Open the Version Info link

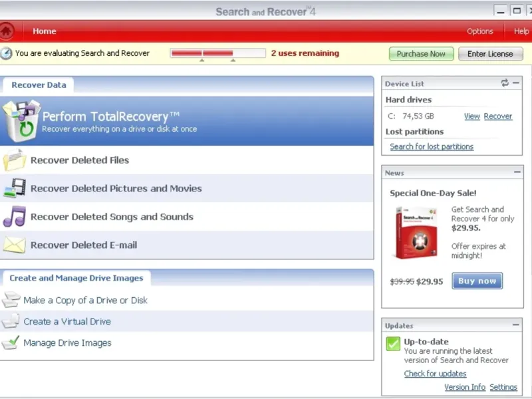click(465, 387)
